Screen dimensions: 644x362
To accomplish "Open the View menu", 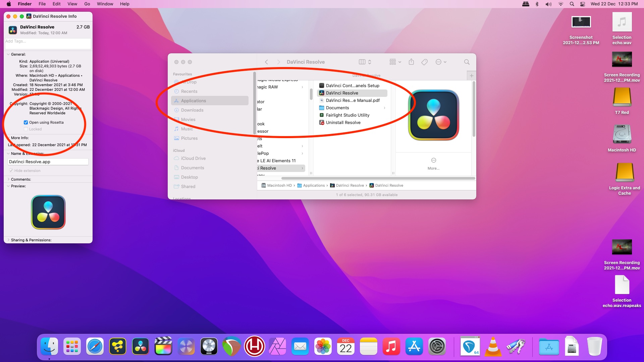I will (x=72, y=4).
